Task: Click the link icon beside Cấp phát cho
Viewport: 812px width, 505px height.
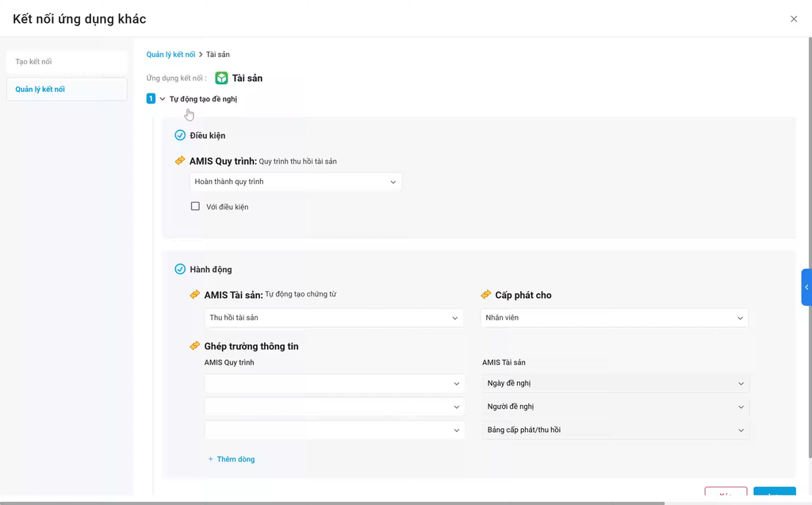Action: point(486,294)
